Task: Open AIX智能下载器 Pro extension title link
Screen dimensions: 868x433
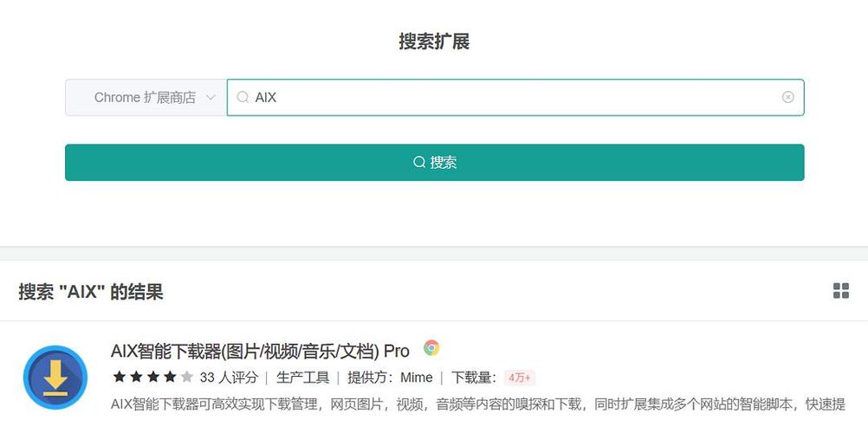Action: tap(260, 351)
